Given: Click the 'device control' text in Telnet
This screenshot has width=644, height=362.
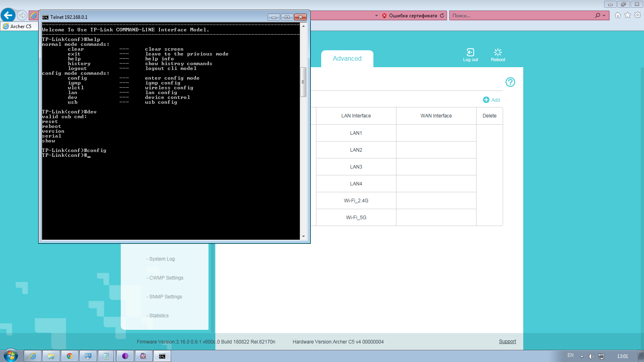Looking at the screenshot, I should pos(167,97).
